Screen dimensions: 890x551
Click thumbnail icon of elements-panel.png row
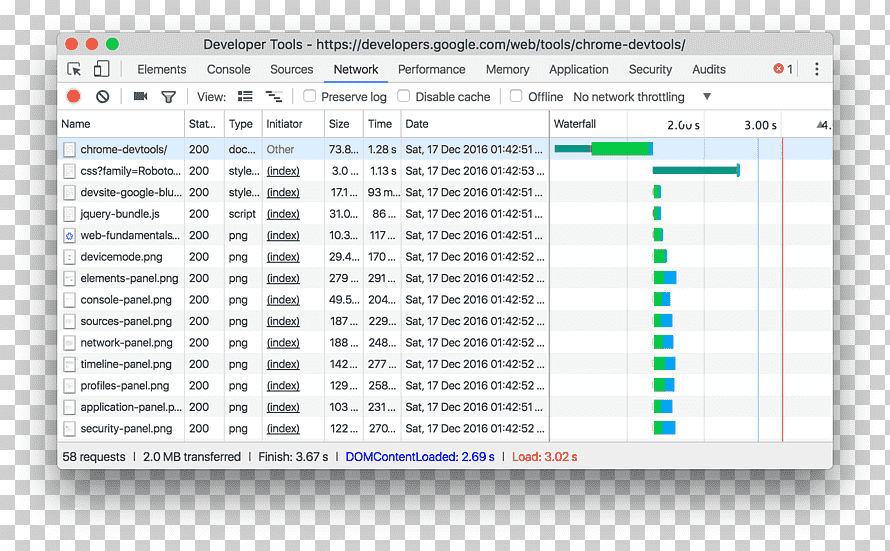tap(69, 279)
